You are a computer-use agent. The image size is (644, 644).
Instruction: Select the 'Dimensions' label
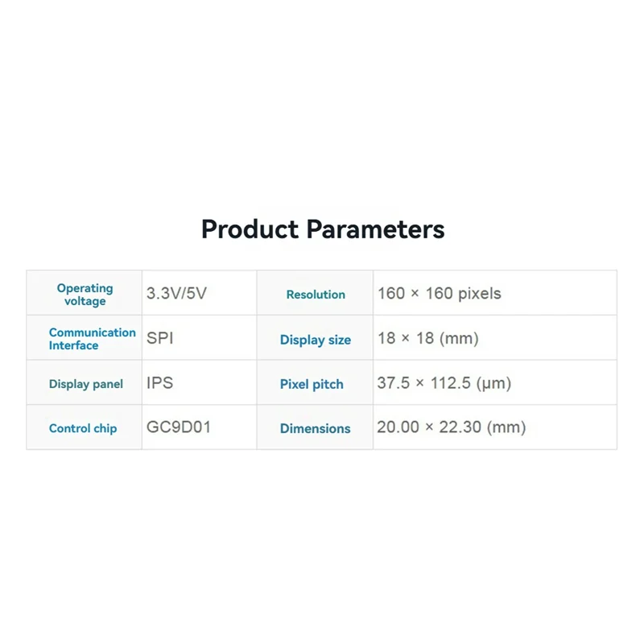[x=315, y=428]
